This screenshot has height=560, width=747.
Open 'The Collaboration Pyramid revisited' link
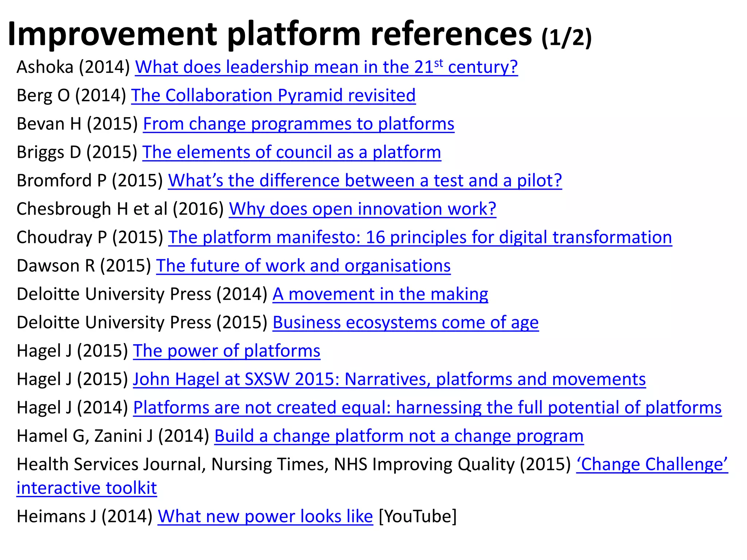(274, 96)
